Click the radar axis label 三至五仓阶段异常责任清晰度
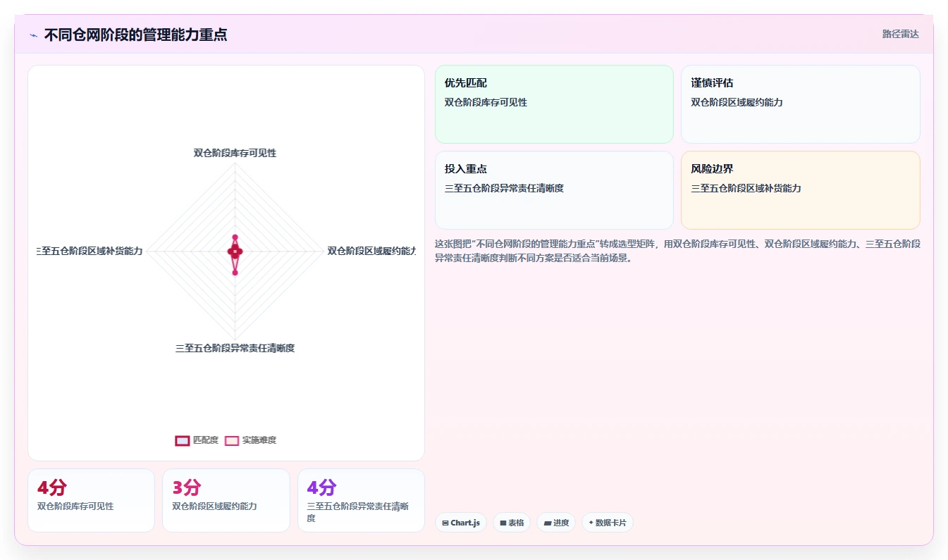948x560 pixels. [235, 348]
